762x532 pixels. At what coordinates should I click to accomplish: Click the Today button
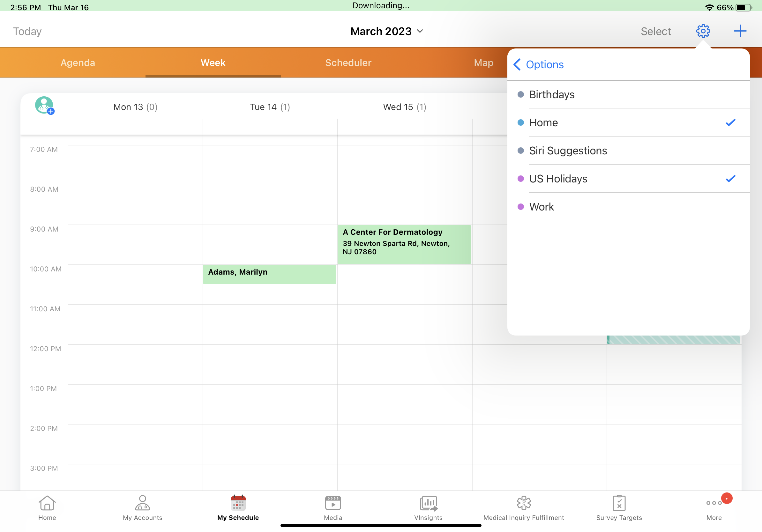pos(27,31)
